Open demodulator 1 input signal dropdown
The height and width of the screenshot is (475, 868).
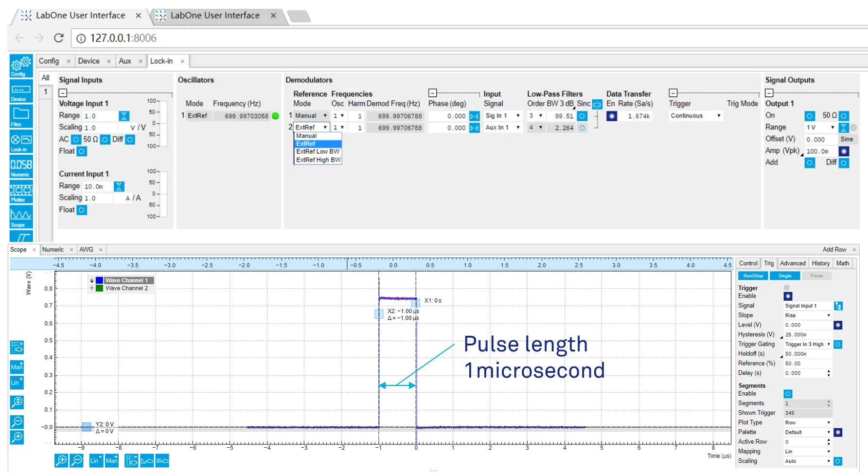pos(503,116)
